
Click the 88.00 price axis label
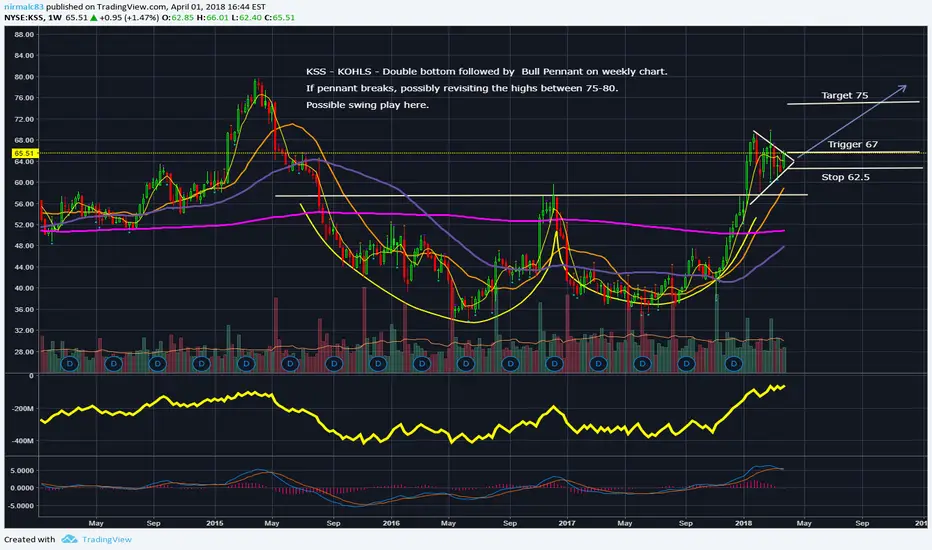point(24,34)
